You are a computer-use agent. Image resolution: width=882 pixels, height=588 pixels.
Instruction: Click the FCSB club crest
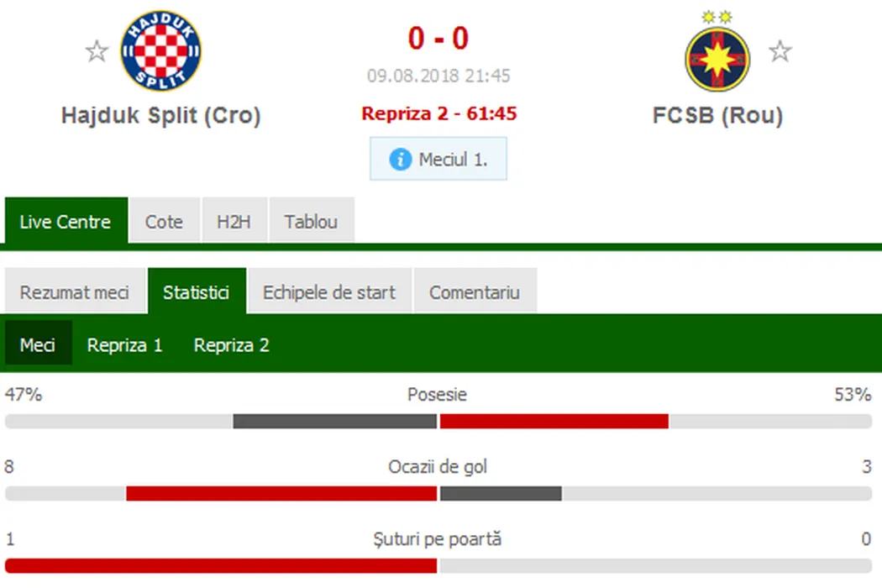coord(717,52)
